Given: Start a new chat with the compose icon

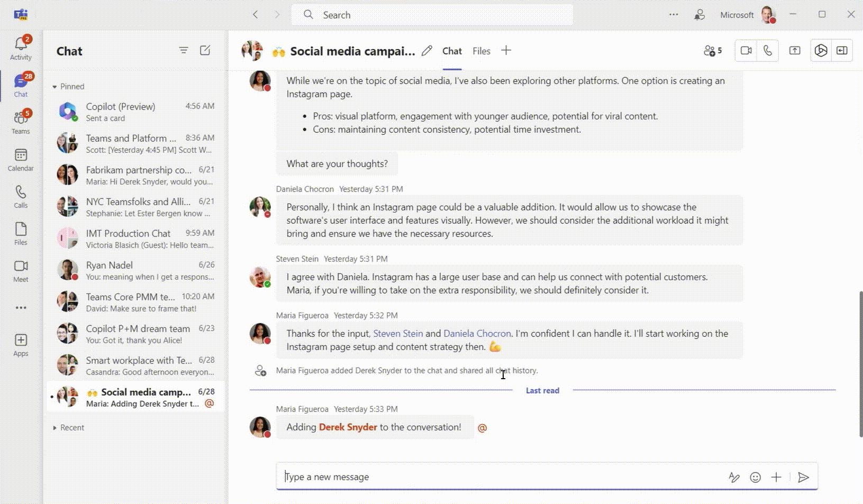Looking at the screenshot, I should 205,50.
